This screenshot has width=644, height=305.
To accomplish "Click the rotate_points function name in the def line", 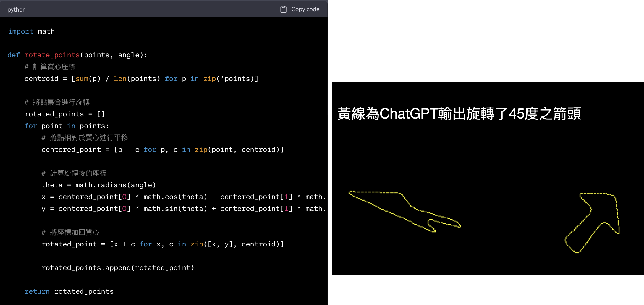I will pos(52,55).
